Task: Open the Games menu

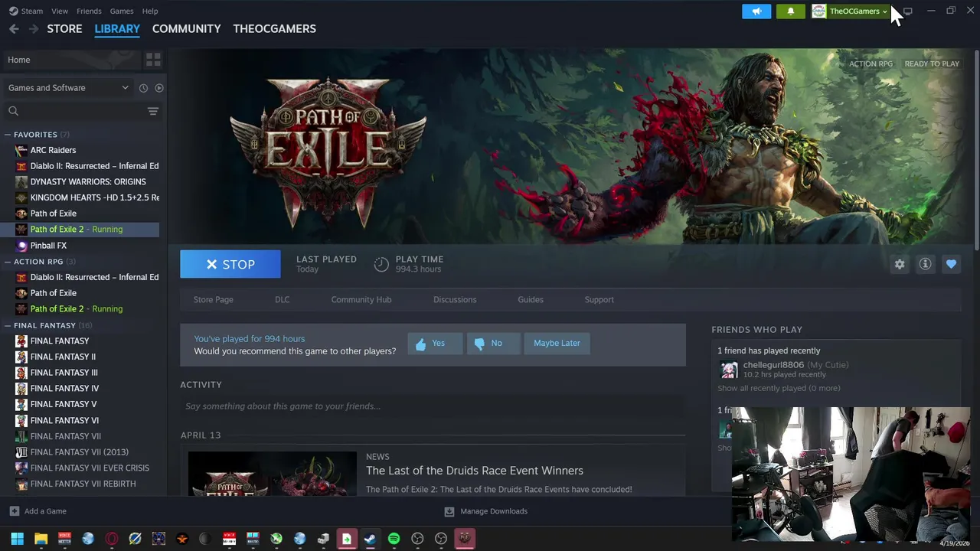Action: click(x=122, y=11)
